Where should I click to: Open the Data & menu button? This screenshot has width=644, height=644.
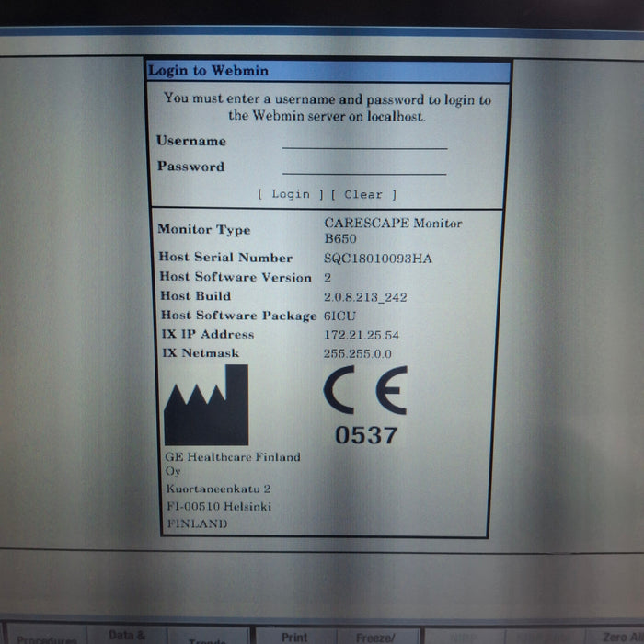tap(127, 636)
